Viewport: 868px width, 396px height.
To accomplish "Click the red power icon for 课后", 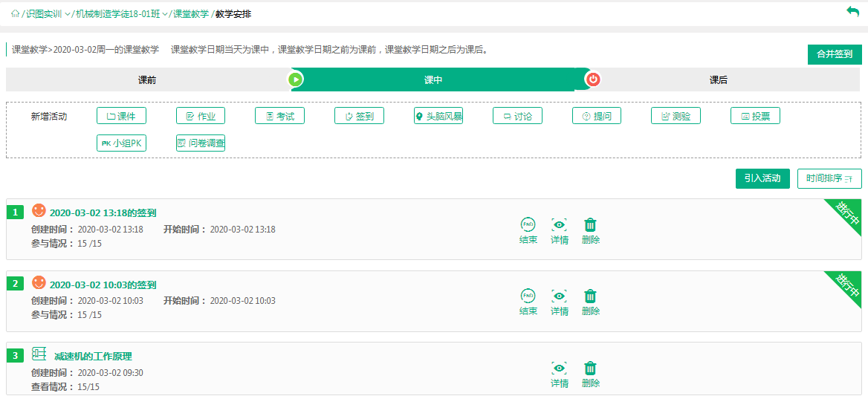I will (x=593, y=79).
